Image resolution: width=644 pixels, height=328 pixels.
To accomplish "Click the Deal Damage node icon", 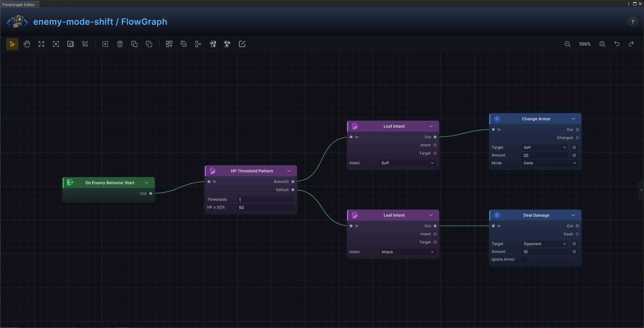I will [x=497, y=215].
